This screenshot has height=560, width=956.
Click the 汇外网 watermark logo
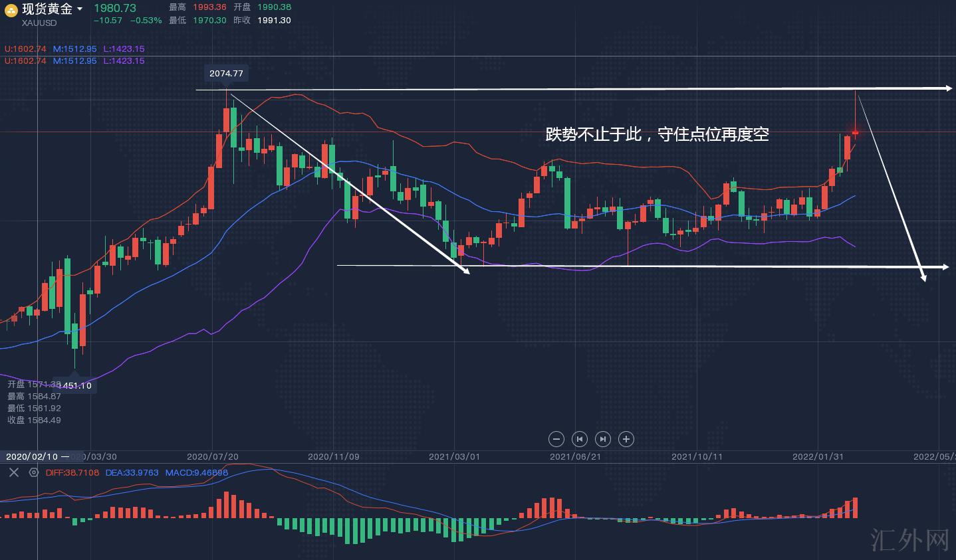point(909,540)
